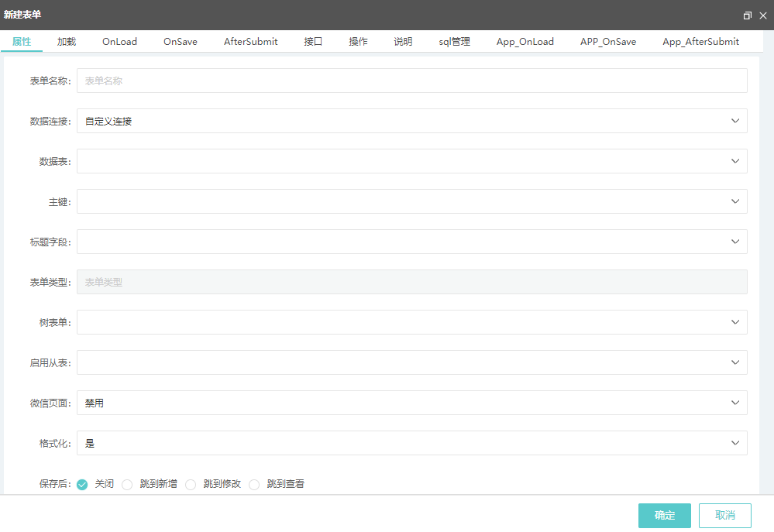Switch to the 属性 tab
Screen dimensions: 774x532
22,42
